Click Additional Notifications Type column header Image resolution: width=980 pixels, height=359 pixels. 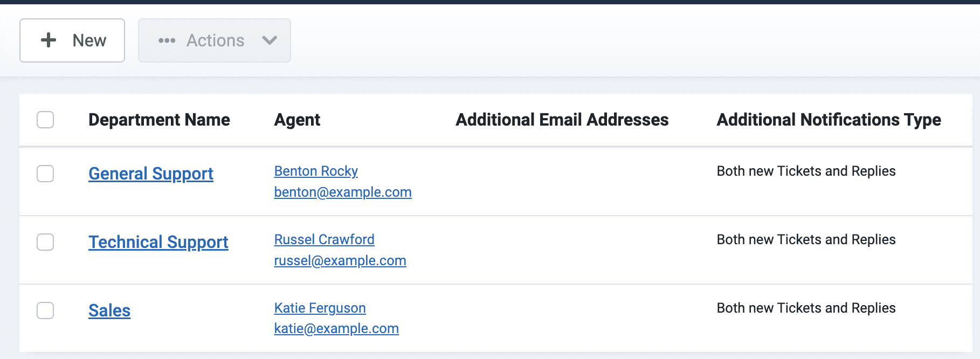pyautogui.click(x=829, y=120)
